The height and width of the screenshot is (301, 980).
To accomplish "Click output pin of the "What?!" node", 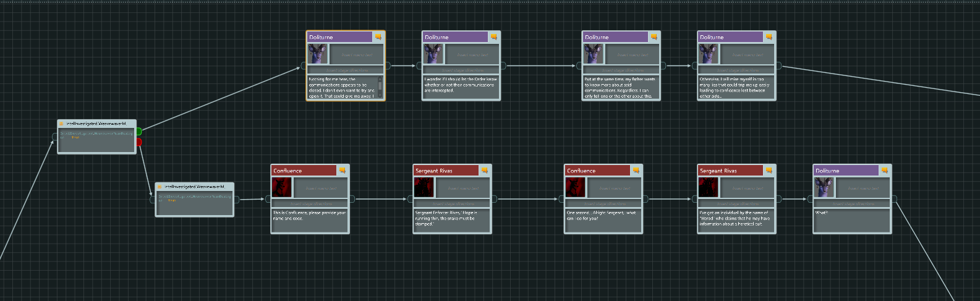I will (x=894, y=199).
